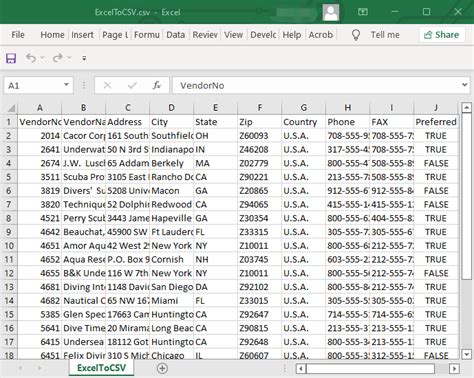The height and width of the screenshot is (378, 474).
Task: Click the Save icon in quick access toolbar
Action: (11, 58)
